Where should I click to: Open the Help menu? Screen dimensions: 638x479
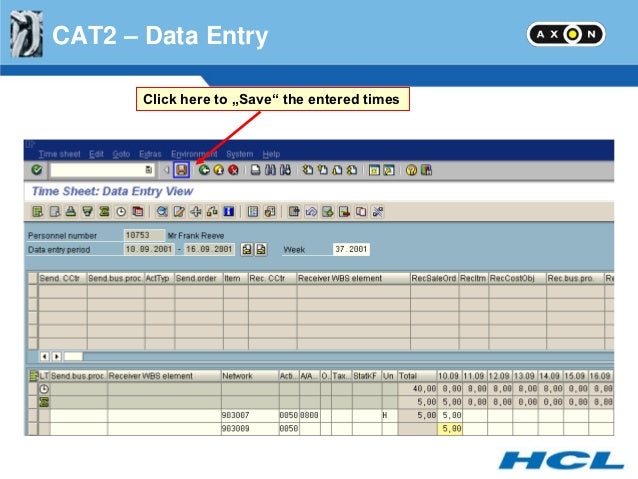[271, 154]
